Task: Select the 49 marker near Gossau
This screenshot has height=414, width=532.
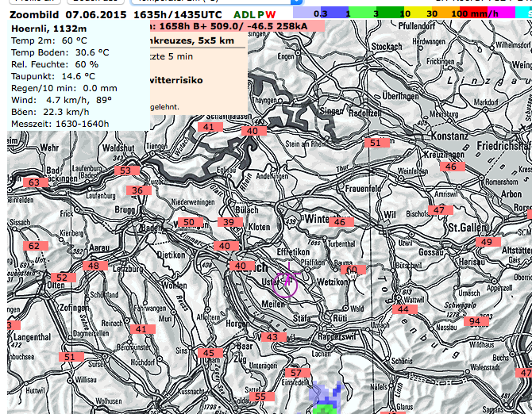Action: pos(488,242)
